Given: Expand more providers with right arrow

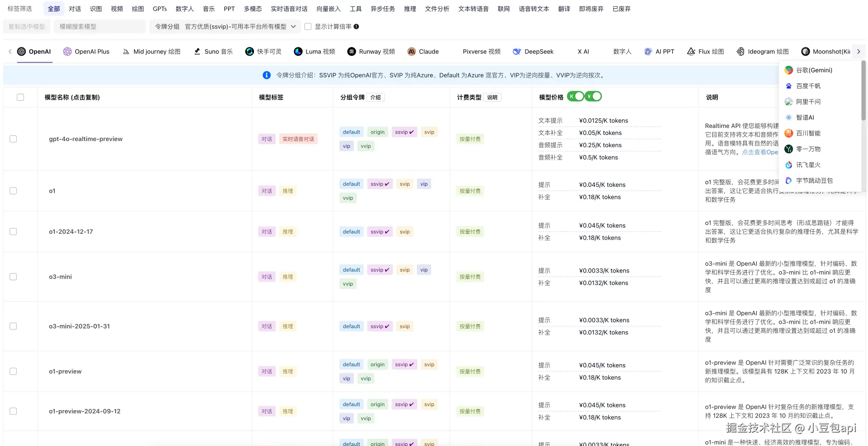Looking at the screenshot, I should [x=858, y=52].
